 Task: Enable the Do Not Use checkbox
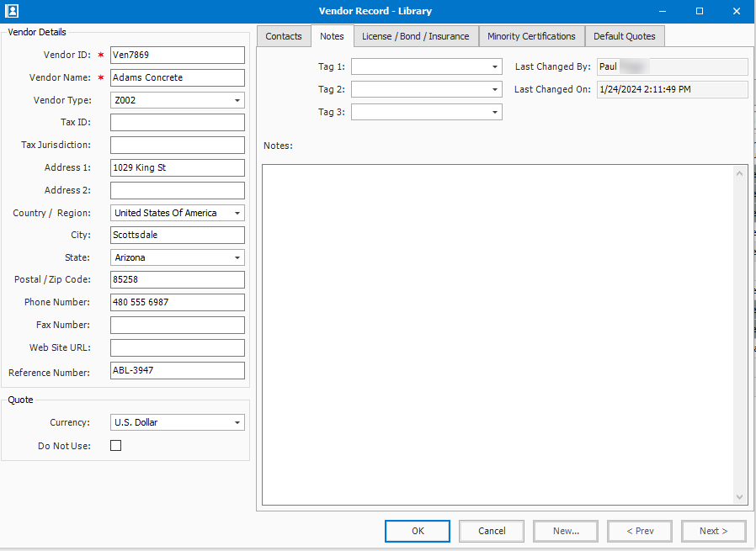[x=116, y=446]
